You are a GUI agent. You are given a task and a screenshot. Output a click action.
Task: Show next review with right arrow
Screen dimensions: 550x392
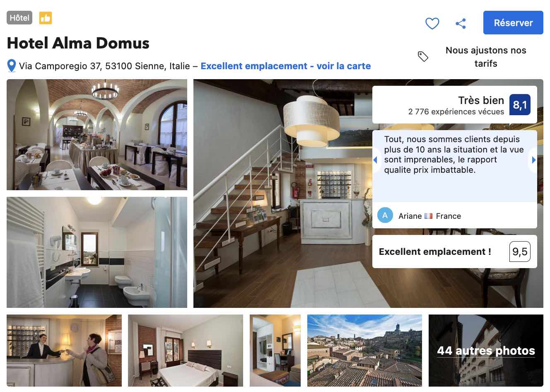coord(533,160)
